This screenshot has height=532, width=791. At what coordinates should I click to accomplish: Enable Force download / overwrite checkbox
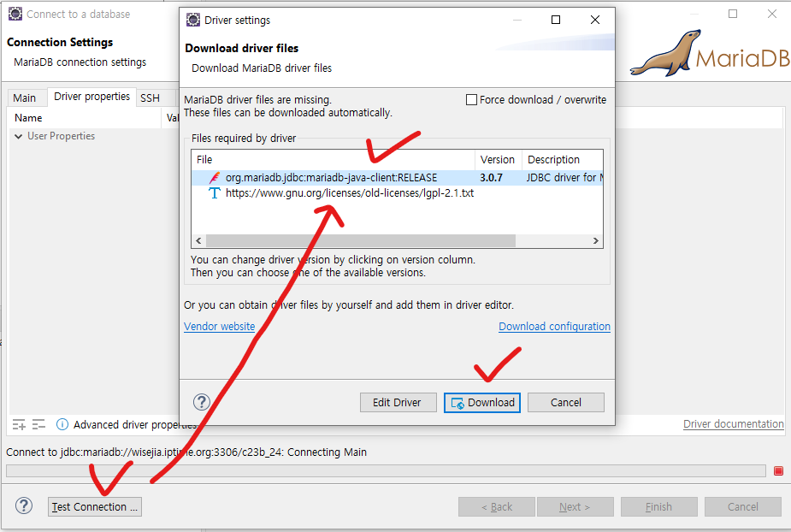click(471, 100)
